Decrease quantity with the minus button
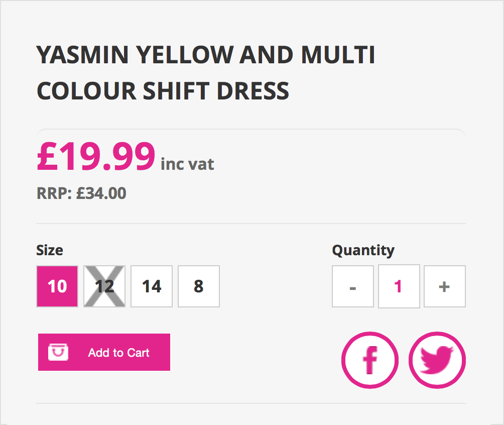Image resolution: width=504 pixels, height=425 pixels. tap(353, 286)
